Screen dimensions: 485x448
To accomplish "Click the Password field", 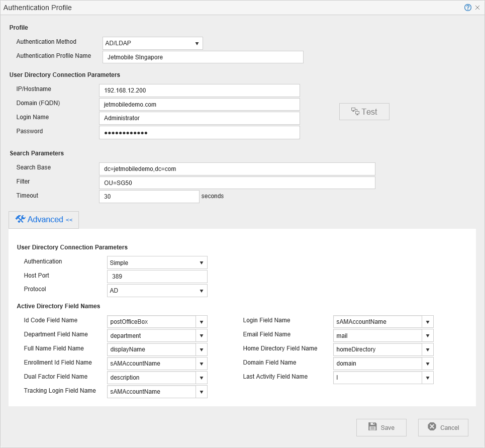I will coord(199,133).
